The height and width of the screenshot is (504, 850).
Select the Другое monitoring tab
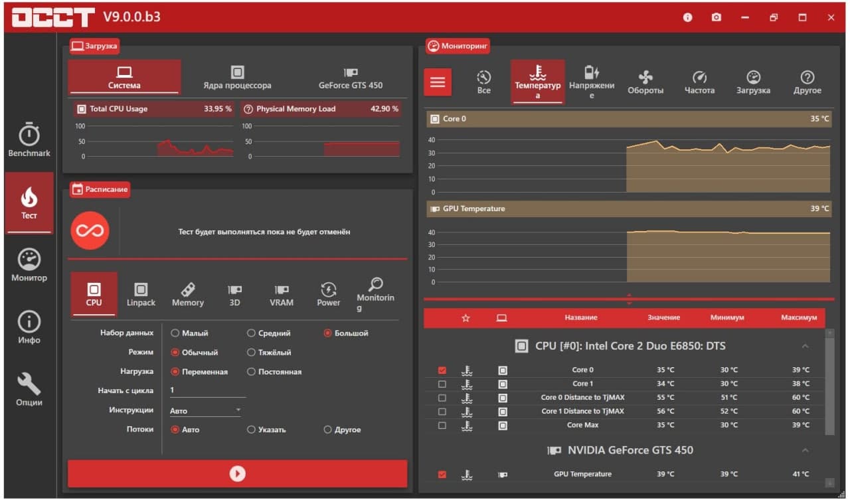[x=807, y=82]
